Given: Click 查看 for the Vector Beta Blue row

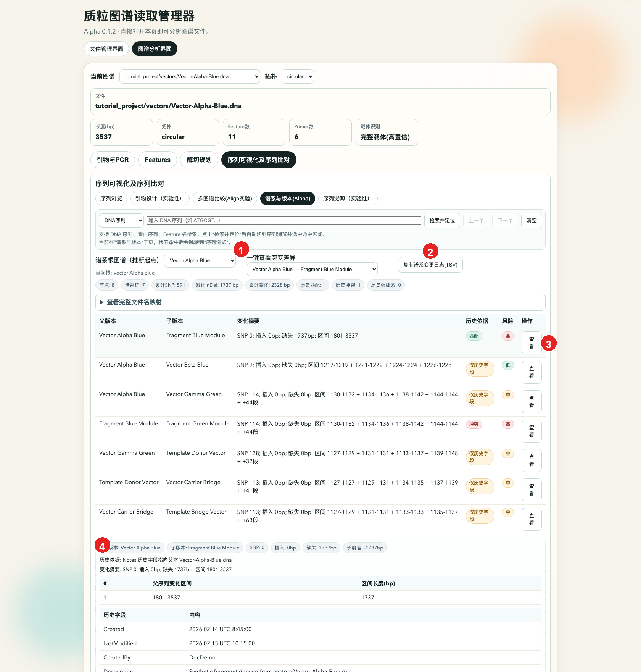Looking at the screenshot, I should click(531, 372).
